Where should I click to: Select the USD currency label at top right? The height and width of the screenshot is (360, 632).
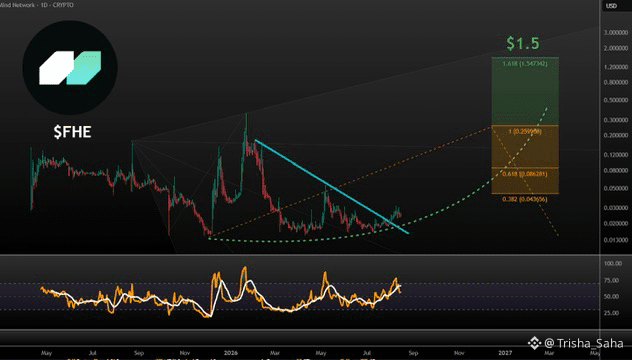611,6
